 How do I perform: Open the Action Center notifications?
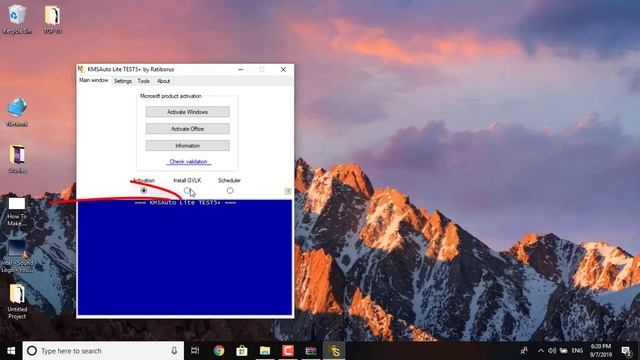point(627,351)
